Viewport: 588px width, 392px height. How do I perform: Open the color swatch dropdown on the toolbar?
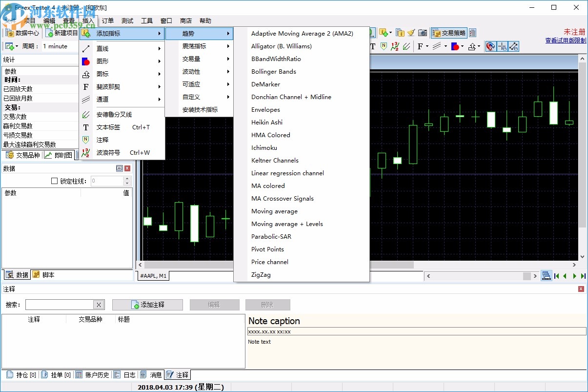tap(462, 46)
